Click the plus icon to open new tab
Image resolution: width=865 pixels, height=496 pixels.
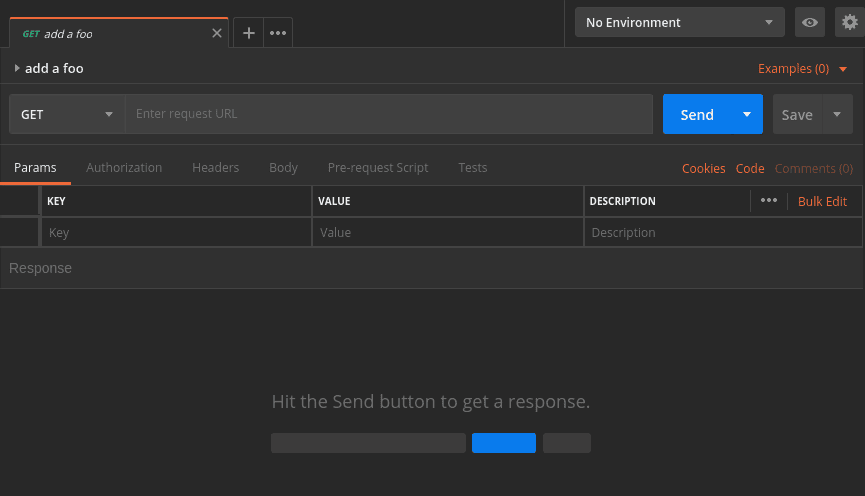click(249, 33)
